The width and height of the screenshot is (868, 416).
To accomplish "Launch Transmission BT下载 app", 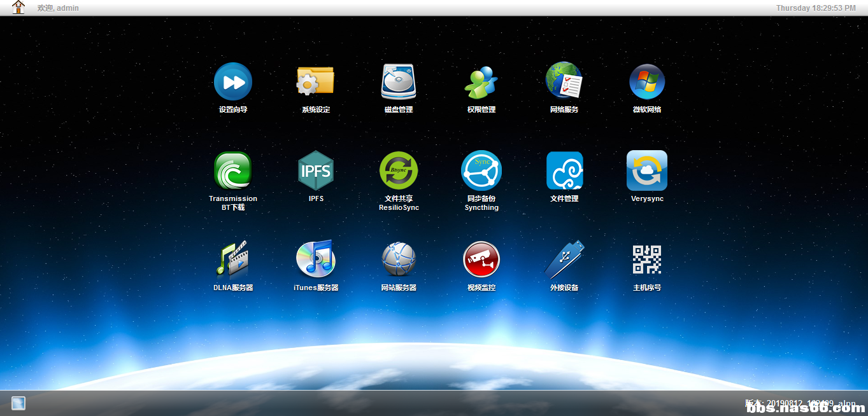I will [233, 170].
